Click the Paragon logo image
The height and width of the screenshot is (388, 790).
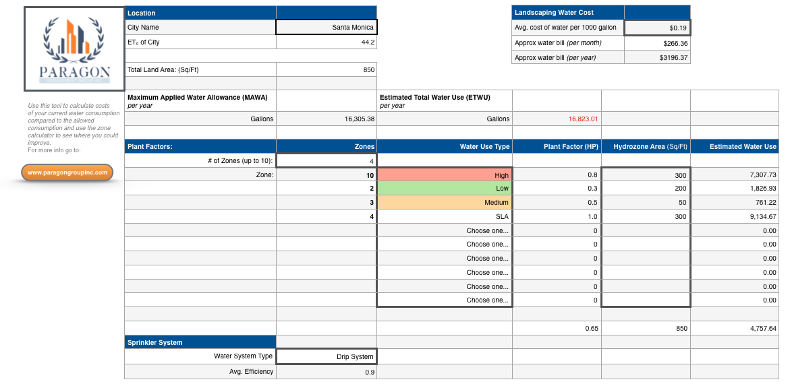pos(74,49)
